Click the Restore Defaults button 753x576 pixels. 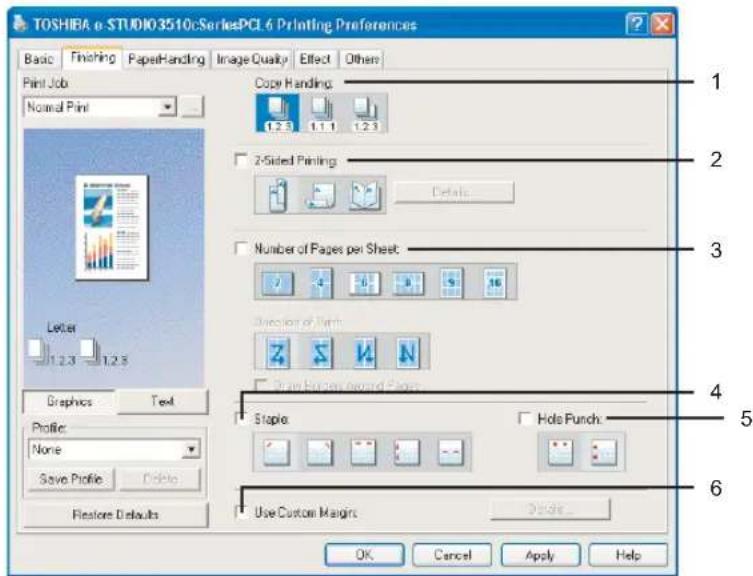116,515
